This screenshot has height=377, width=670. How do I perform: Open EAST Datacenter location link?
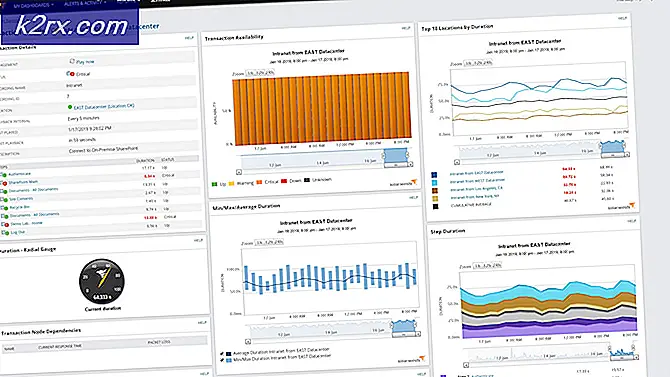(104, 106)
